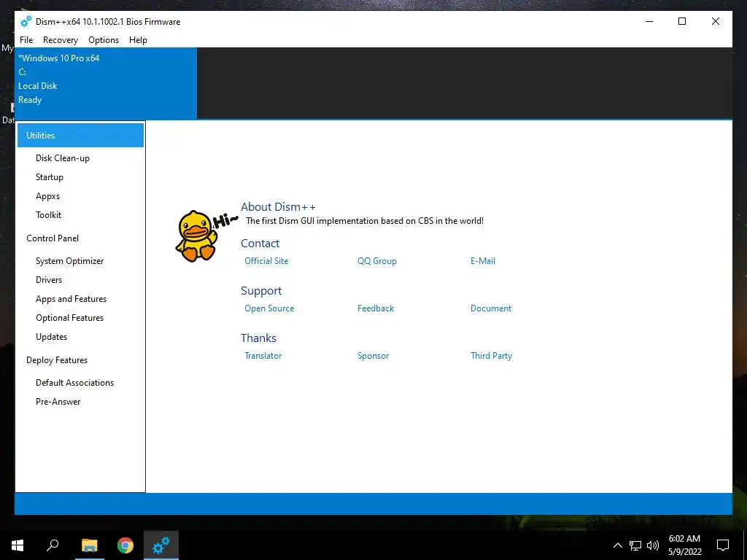Click the E-Mail contact link
Image resolution: width=747 pixels, height=560 pixels.
(483, 261)
